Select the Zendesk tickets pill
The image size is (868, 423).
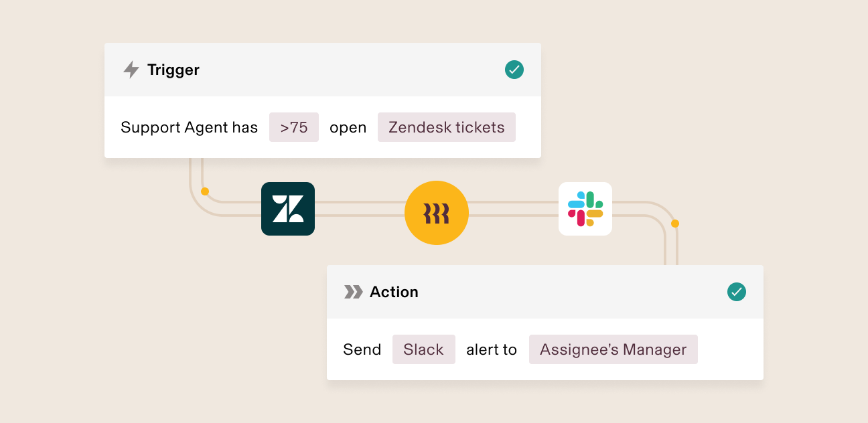(447, 127)
